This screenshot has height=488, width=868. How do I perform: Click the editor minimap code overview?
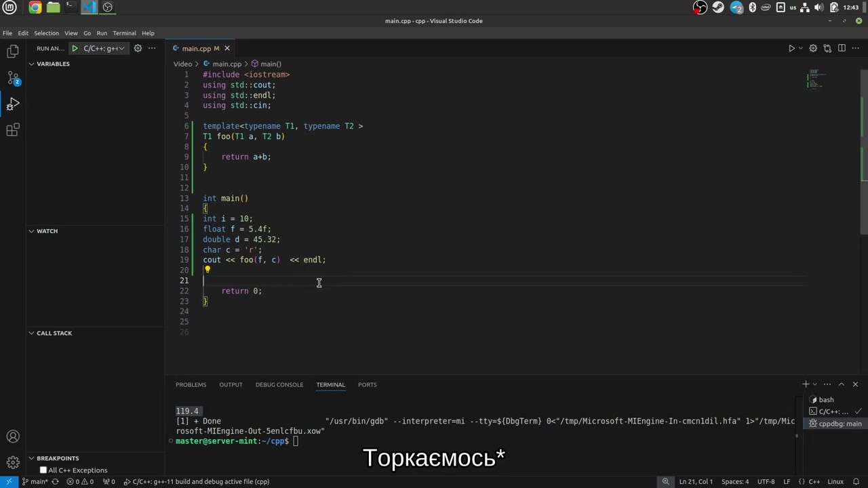point(815,79)
